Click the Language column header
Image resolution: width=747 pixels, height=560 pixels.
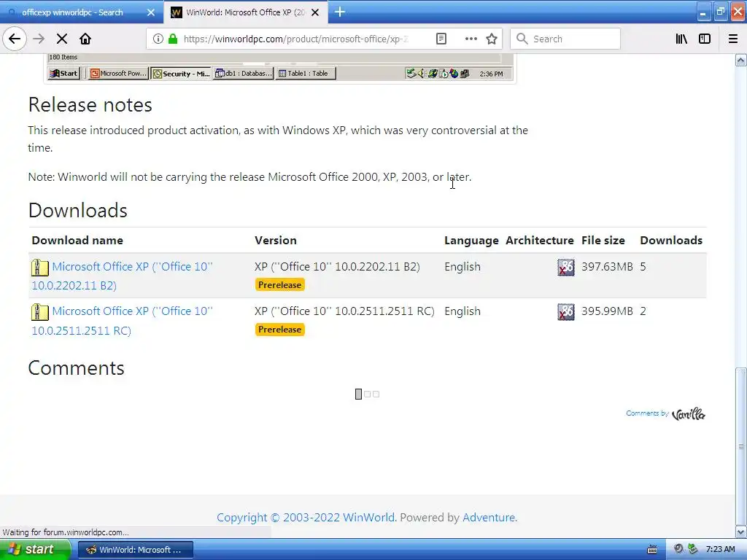coord(471,241)
